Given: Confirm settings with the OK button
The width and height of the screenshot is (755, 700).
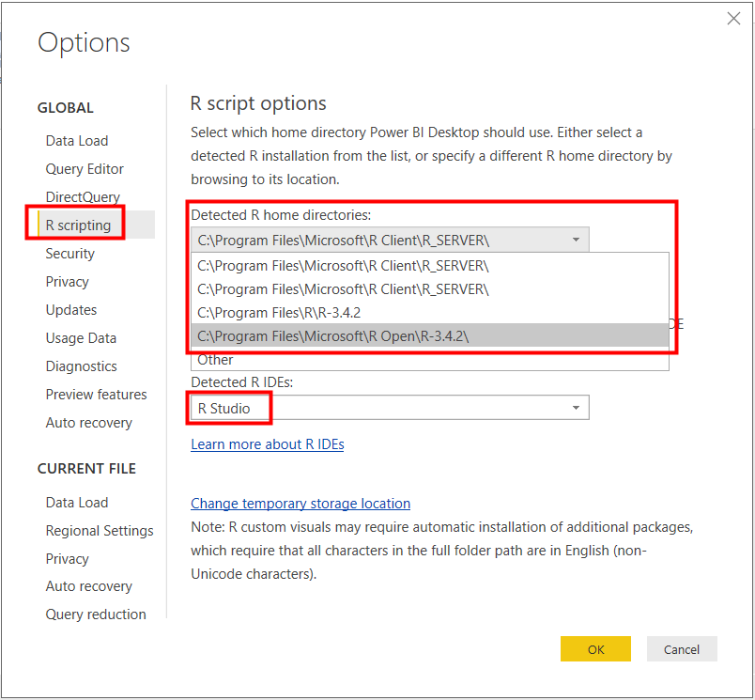Looking at the screenshot, I should 595,649.
